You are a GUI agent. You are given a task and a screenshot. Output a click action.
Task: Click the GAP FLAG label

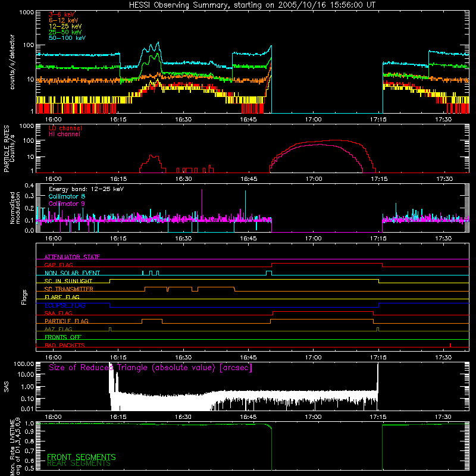click(58, 265)
